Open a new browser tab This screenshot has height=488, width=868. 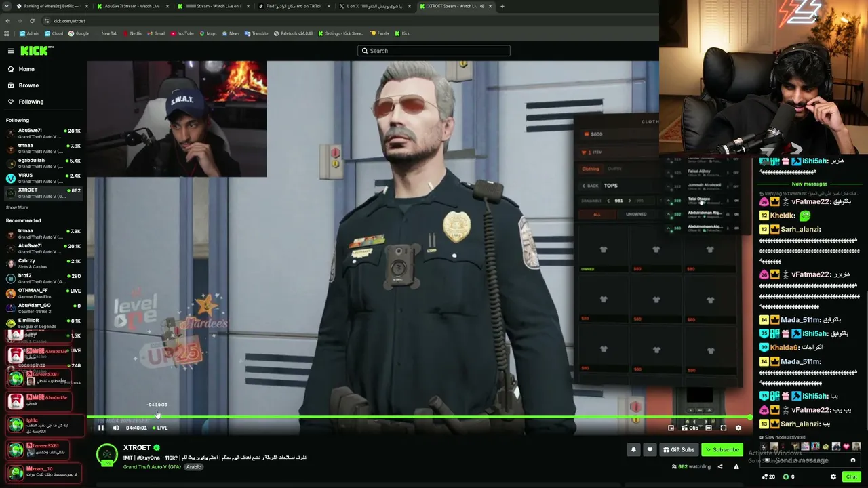click(502, 7)
